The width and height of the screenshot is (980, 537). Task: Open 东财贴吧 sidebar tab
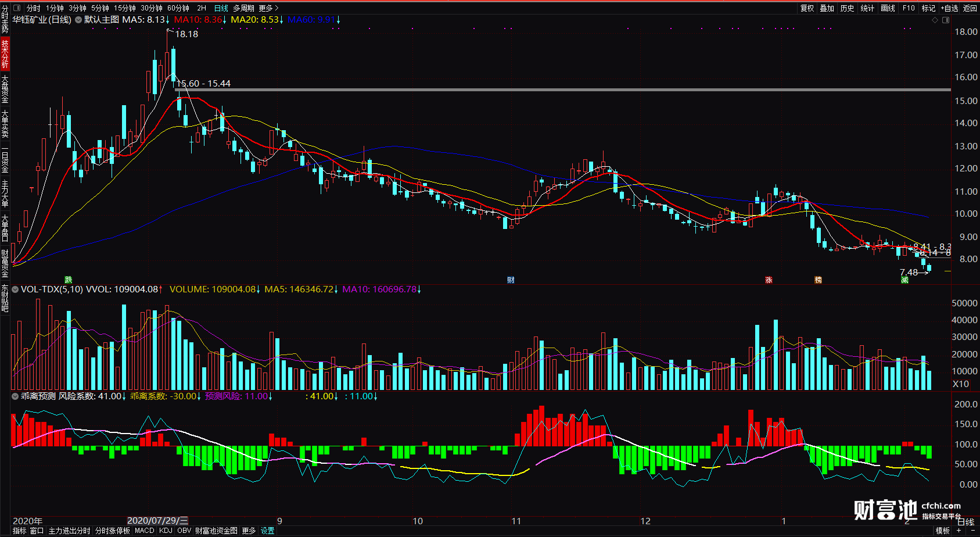pos(5,298)
